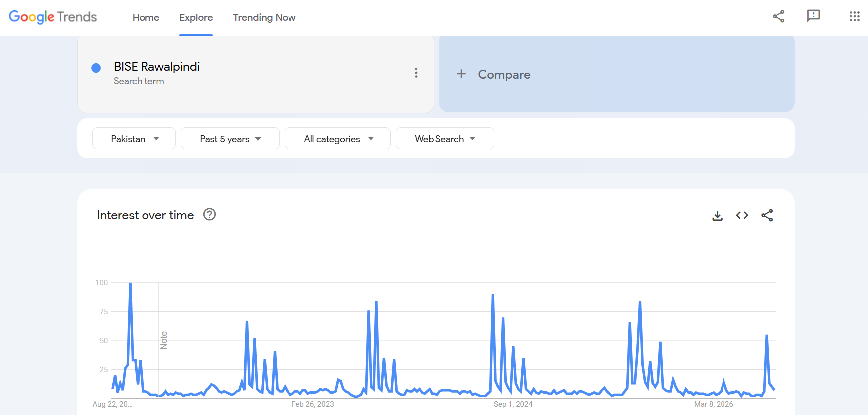Expand the All categories dropdown
Image resolution: width=868 pixels, height=415 pixels.
pos(337,138)
